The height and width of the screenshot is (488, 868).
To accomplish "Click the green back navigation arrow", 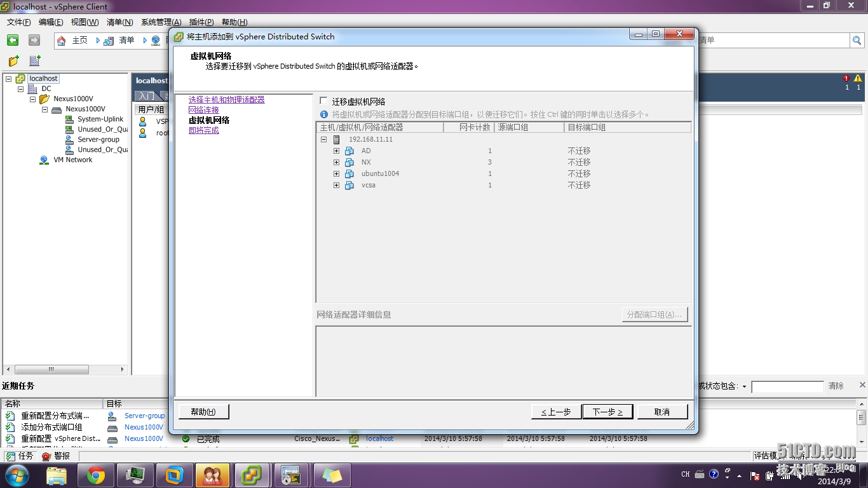I will (13, 40).
